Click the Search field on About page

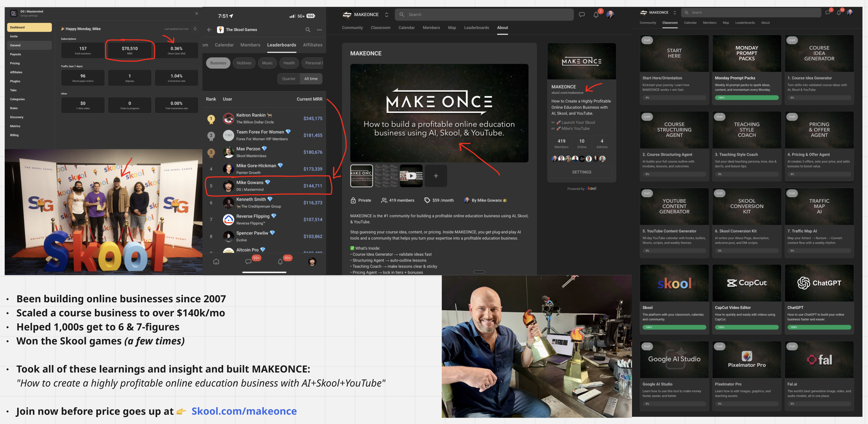tap(484, 15)
